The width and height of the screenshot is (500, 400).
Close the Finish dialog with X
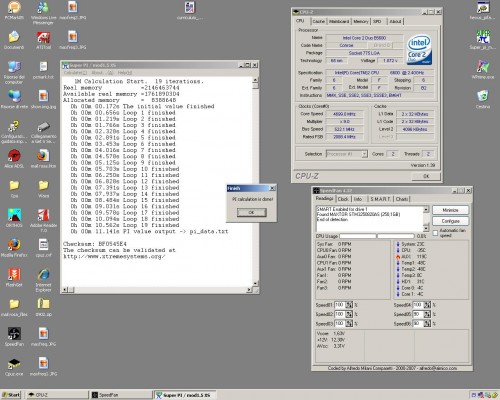point(272,188)
